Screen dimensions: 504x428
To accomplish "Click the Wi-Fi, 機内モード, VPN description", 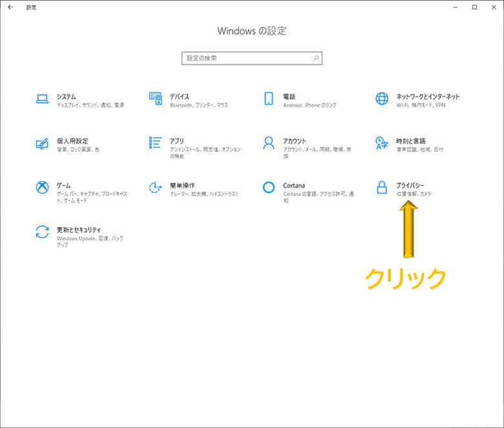I will tap(421, 105).
